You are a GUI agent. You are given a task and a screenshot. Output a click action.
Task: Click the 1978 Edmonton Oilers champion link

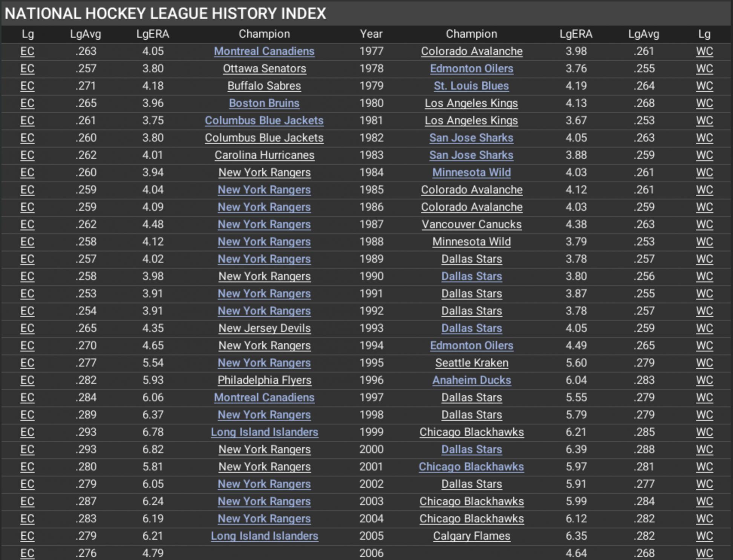[x=471, y=69]
